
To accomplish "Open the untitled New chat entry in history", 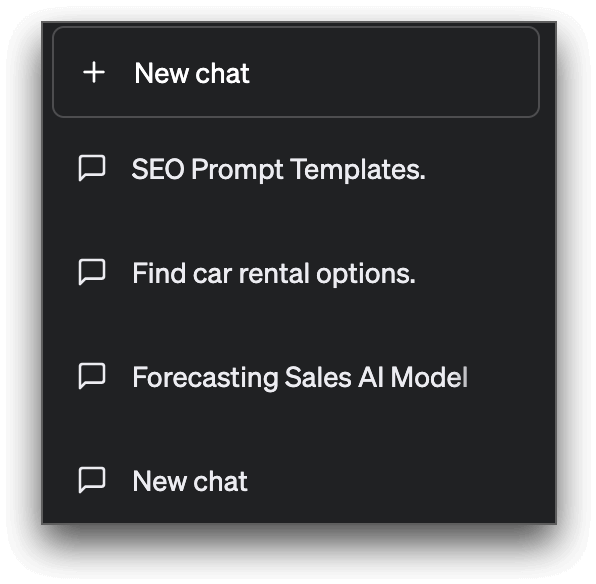I will click(296, 481).
